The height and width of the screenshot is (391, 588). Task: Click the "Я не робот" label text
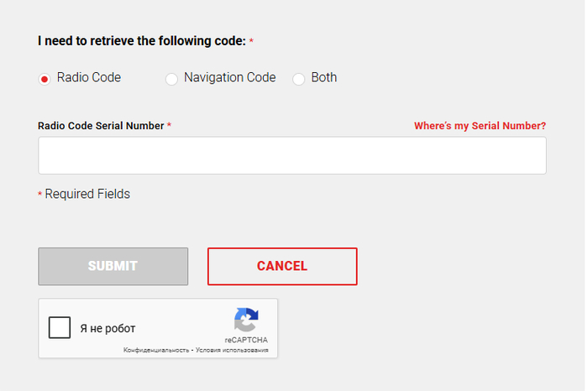(108, 328)
